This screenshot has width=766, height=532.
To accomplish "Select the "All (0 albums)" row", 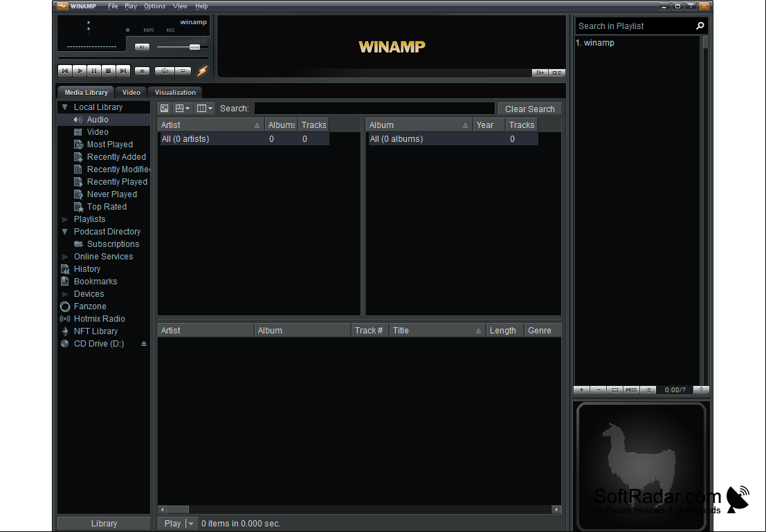I will point(453,139).
